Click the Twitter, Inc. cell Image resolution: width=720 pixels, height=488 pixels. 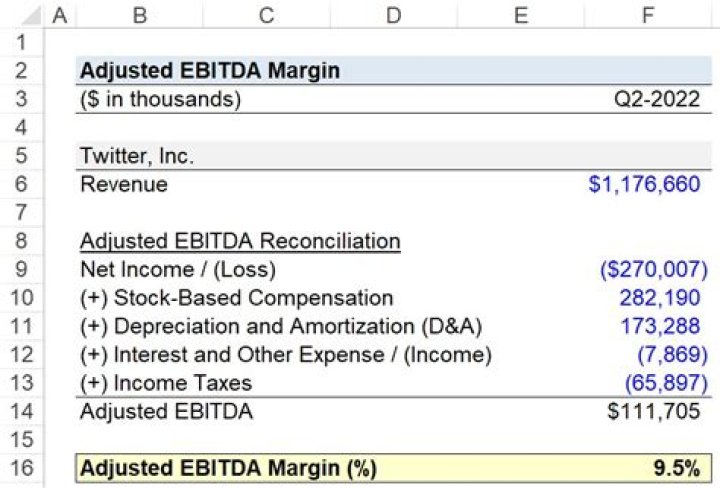pos(137,156)
